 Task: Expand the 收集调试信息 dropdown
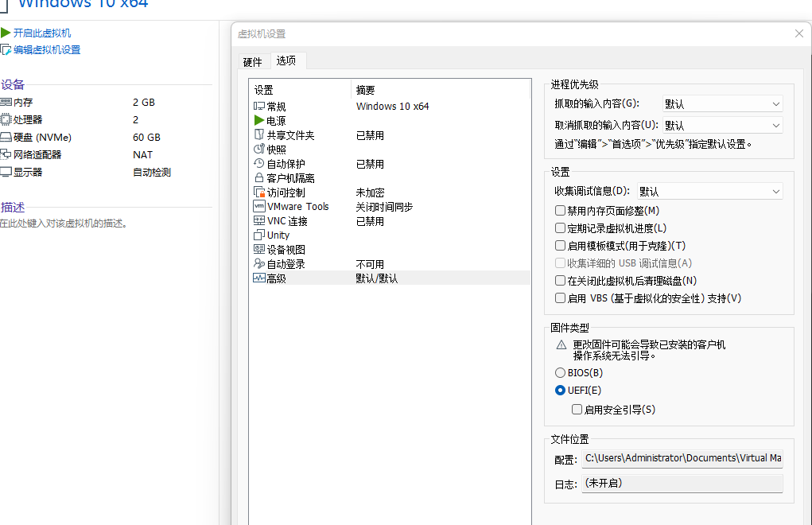click(x=708, y=191)
